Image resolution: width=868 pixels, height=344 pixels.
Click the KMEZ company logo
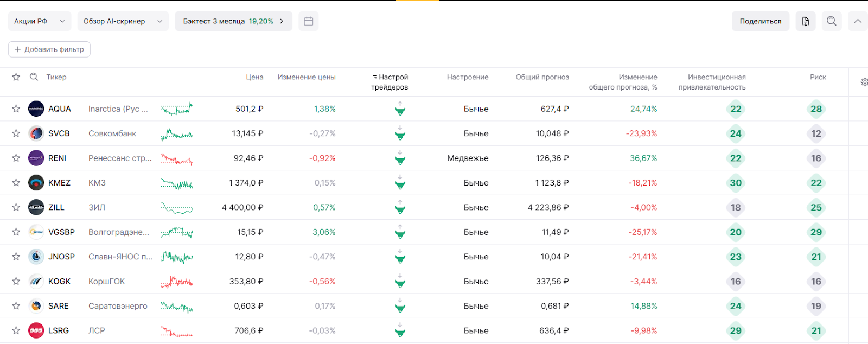(36, 183)
